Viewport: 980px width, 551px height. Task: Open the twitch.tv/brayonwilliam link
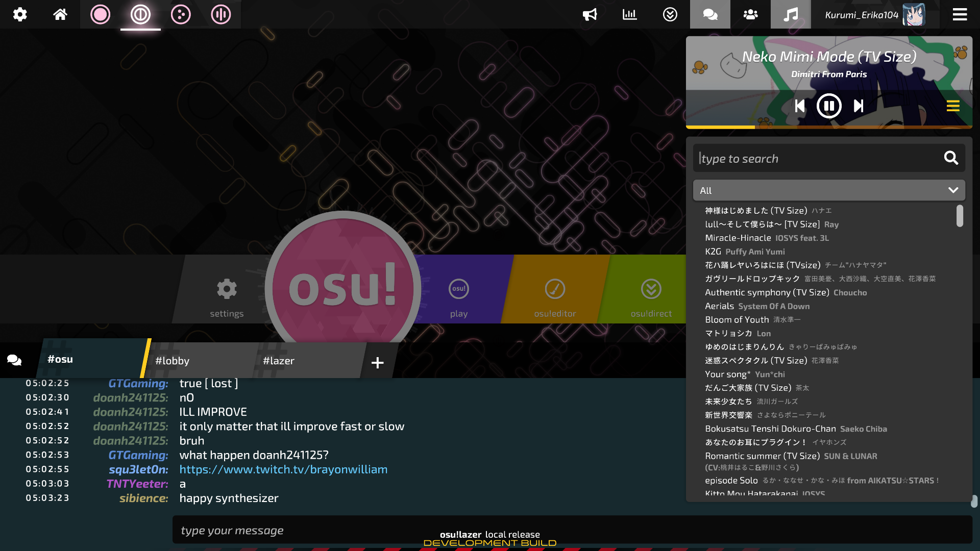283,469
